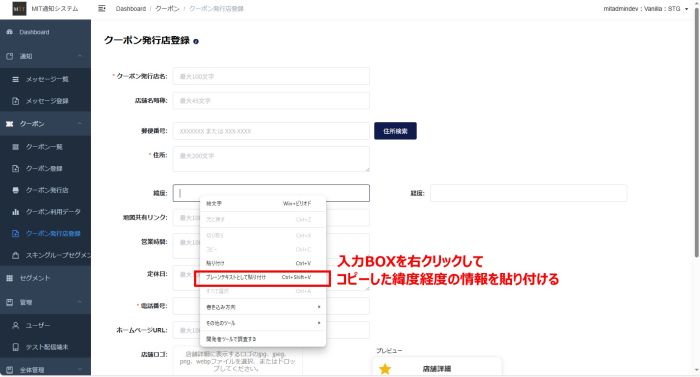Click the クーポン発行店登録 breadcrumb current page text

pos(216,8)
